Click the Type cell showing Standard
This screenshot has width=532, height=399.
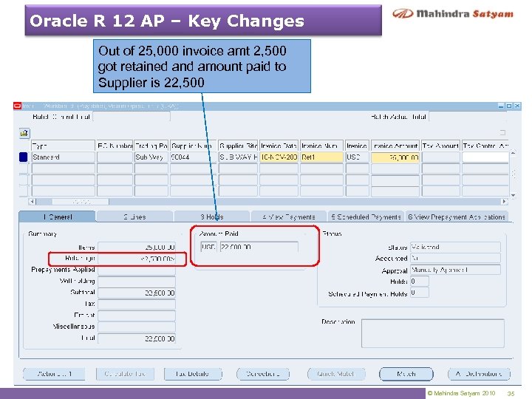[63, 157]
